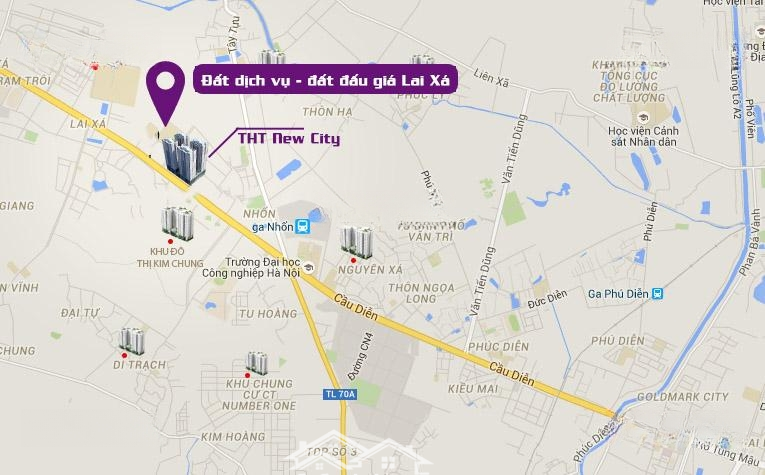Click the ga Nhổn train station icon
765x475 pixels.
[303, 227]
